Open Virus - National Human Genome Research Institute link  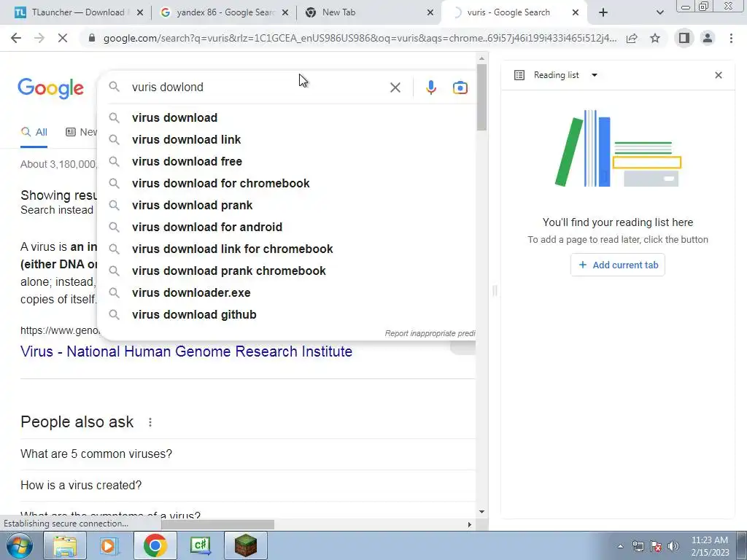coord(186,351)
